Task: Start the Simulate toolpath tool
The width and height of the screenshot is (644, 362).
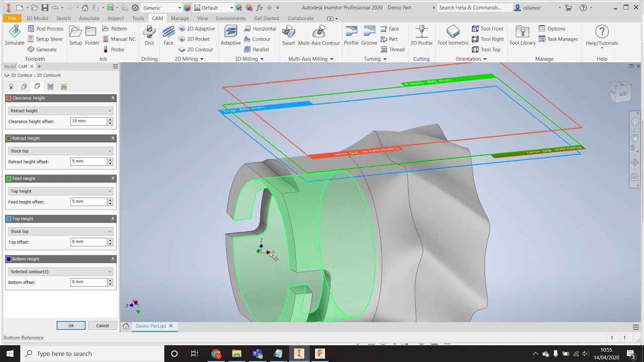Action: click(15, 35)
